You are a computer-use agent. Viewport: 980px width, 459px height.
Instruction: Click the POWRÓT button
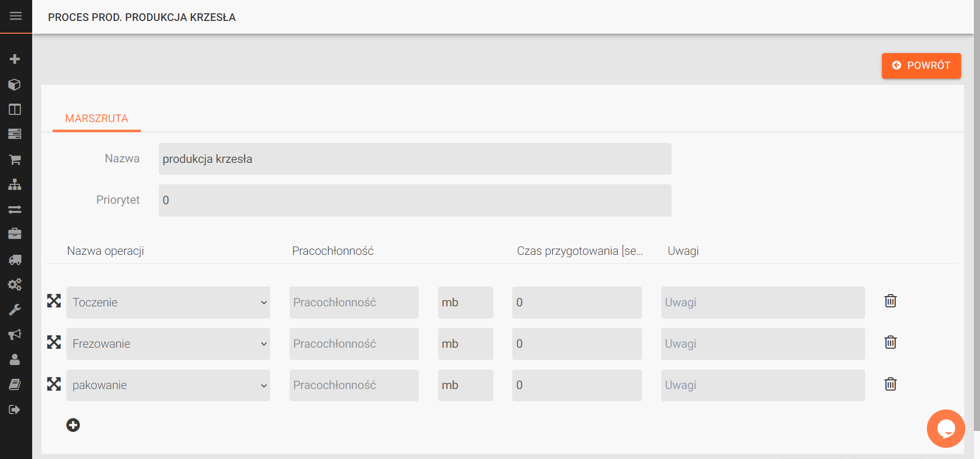click(x=921, y=65)
